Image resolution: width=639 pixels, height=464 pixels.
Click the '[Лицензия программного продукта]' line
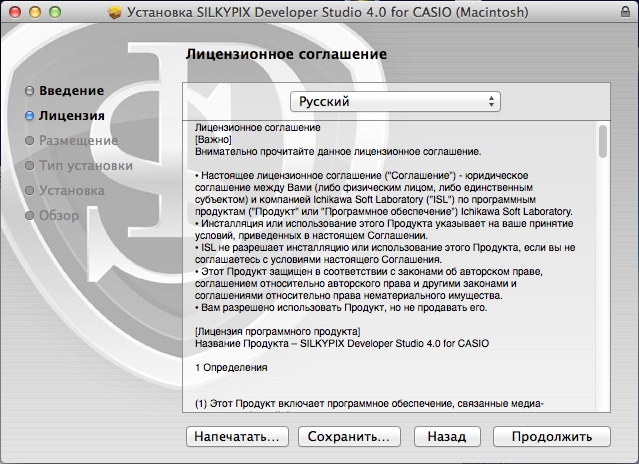tap(278, 332)
